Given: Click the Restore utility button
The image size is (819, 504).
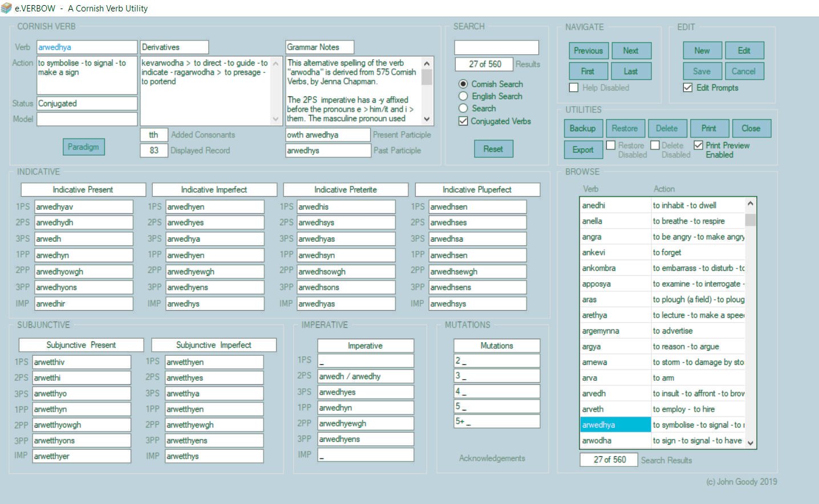Looking at the screenshot, I should [x=625, y=128].
